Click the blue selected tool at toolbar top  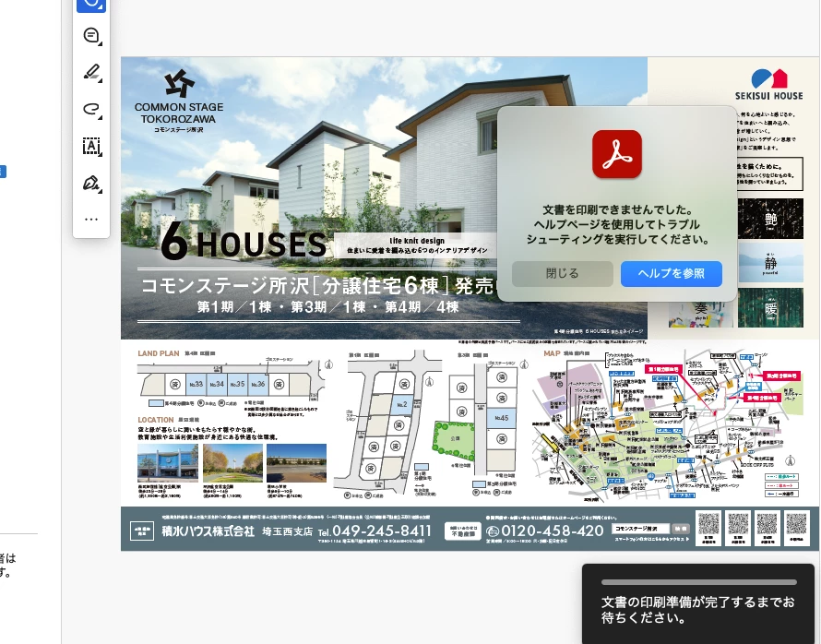91,5
